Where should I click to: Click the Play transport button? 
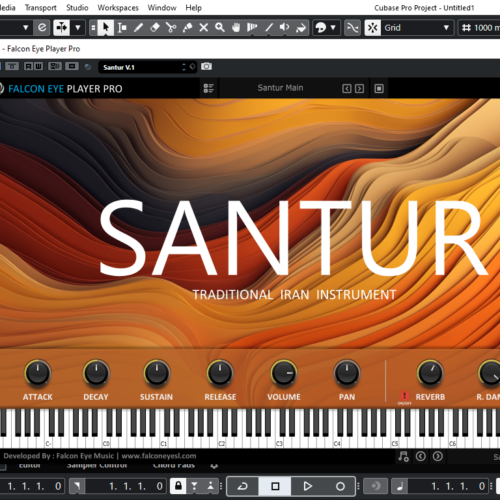coord(307,486)
